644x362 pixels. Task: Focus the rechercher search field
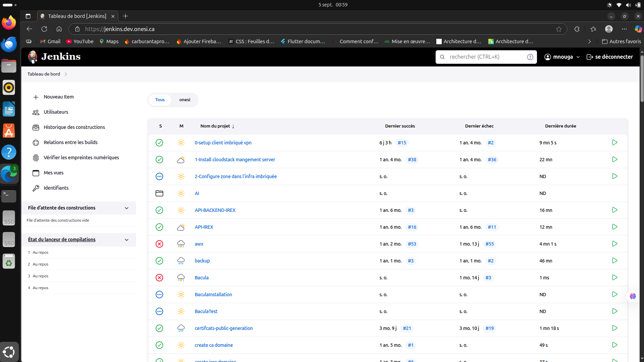pyautogui.click(x=486, y=57)
